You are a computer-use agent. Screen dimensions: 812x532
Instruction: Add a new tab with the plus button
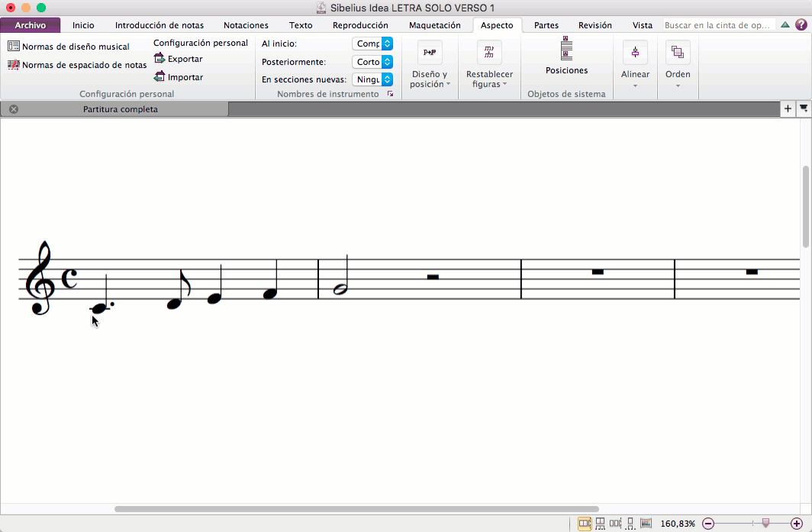point(788,109)
